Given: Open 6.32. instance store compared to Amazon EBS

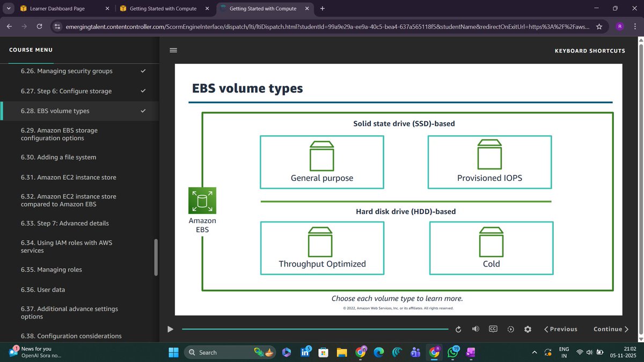Looking at the screenshot, I should click(x=79, y=200).
